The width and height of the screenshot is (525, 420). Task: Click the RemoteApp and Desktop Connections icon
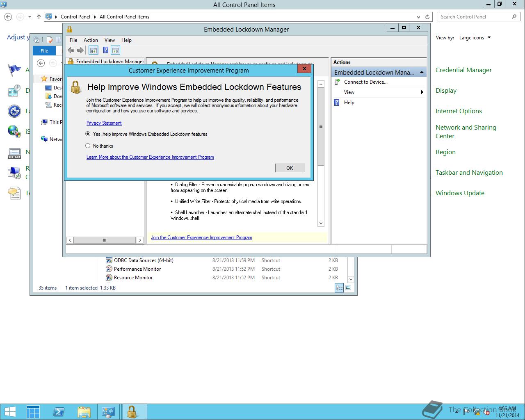(x=14, y=173)
